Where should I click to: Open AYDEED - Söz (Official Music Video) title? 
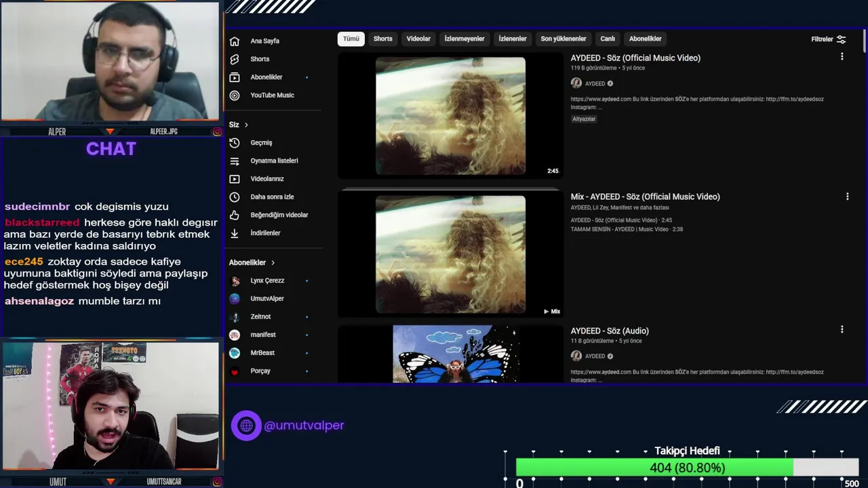click(x=635, y=58)
